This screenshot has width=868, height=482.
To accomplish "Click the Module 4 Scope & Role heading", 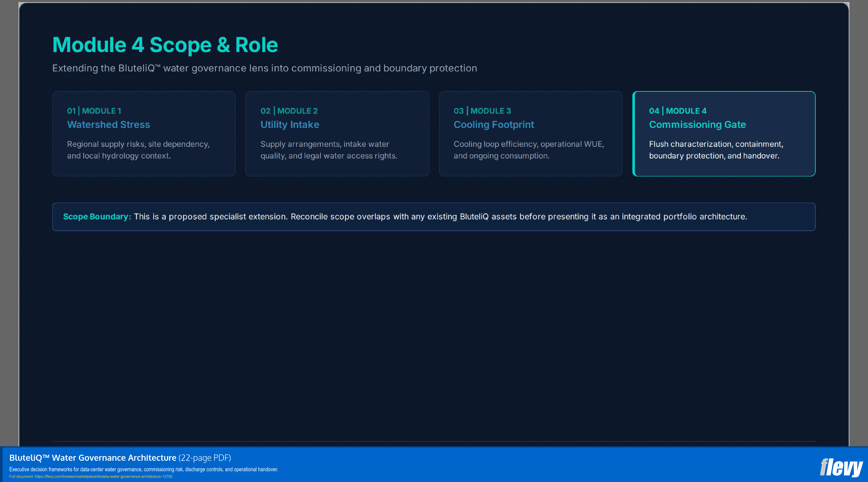I will [x=165, y=45].
